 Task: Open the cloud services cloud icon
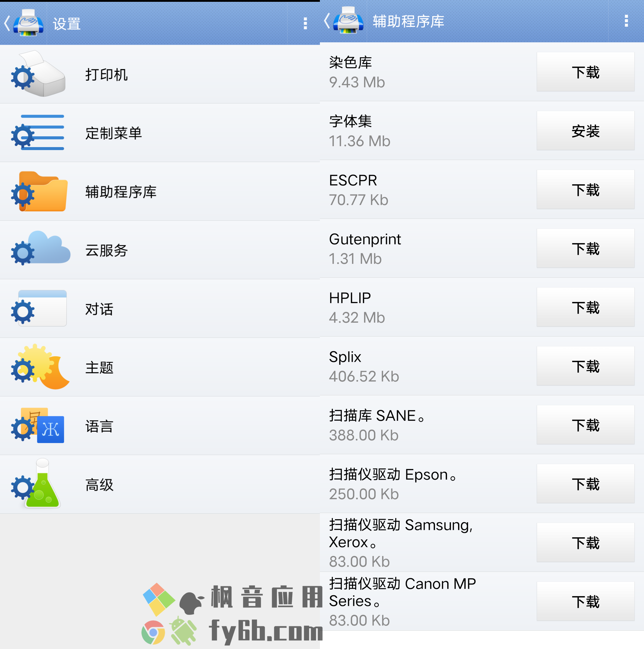(41, 248)
